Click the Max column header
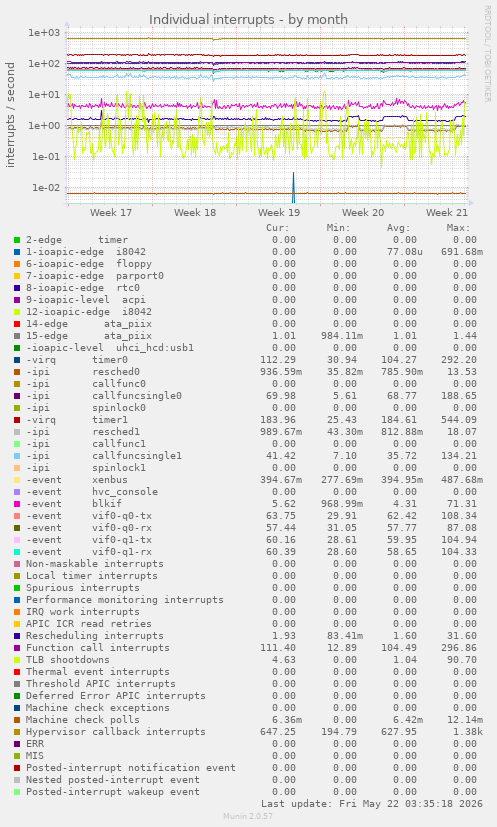Viewport: 497px width, 827px height. [457, 228]
